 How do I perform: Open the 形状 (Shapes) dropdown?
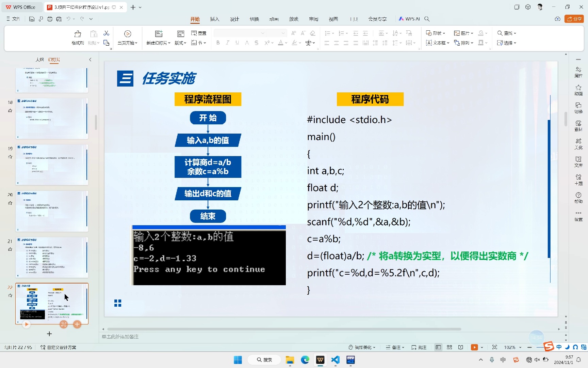(x=436, y=33)
